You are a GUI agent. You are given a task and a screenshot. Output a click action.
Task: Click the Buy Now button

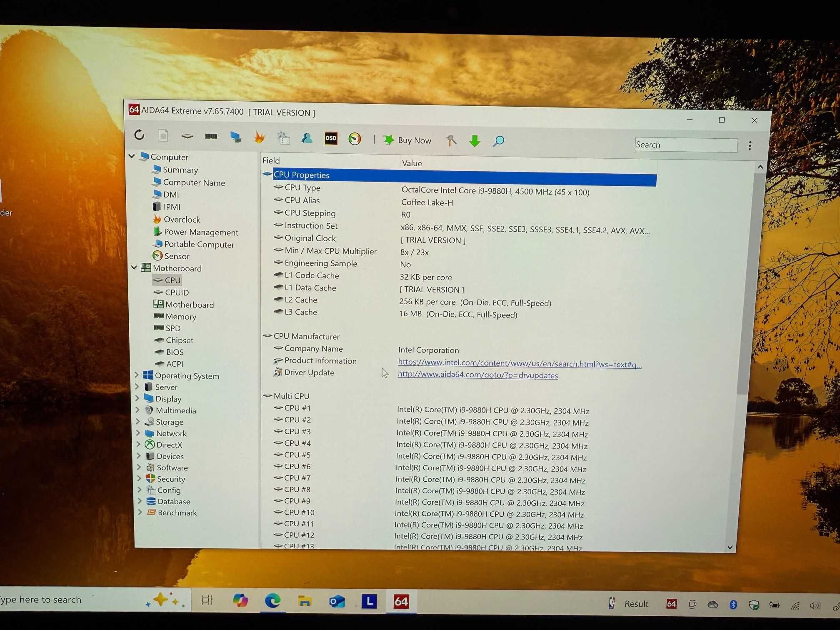point(407,140)
